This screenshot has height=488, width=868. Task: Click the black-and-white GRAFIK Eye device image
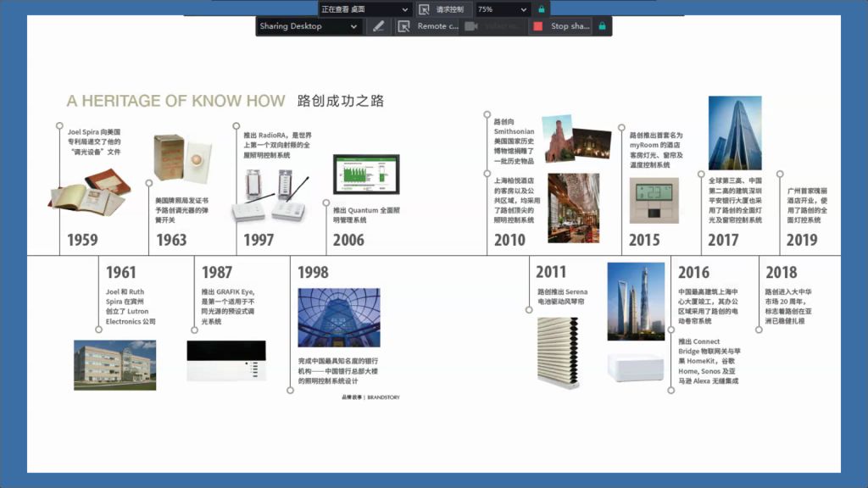click(x=225, y=361)
